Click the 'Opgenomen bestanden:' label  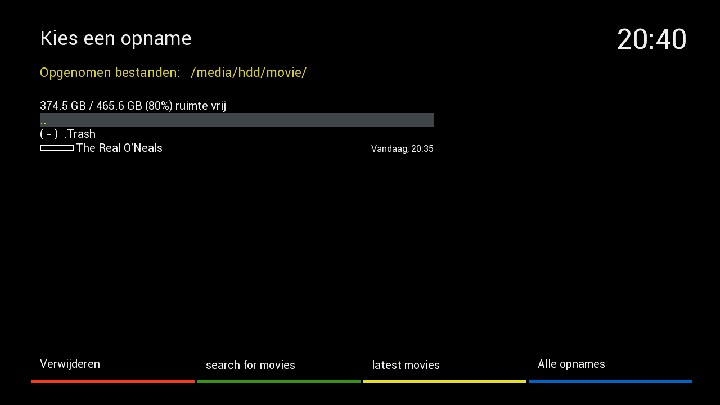(110, 73)
